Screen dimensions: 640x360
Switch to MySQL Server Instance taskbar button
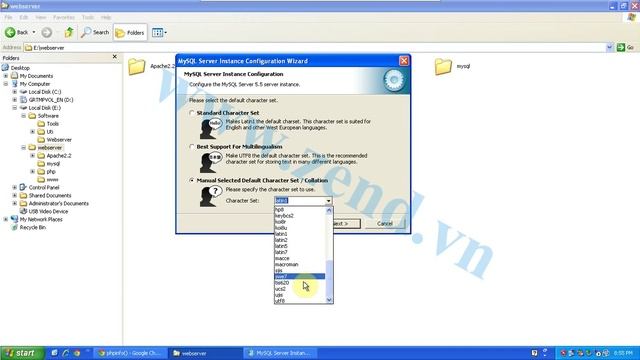(x=281, y=353)
